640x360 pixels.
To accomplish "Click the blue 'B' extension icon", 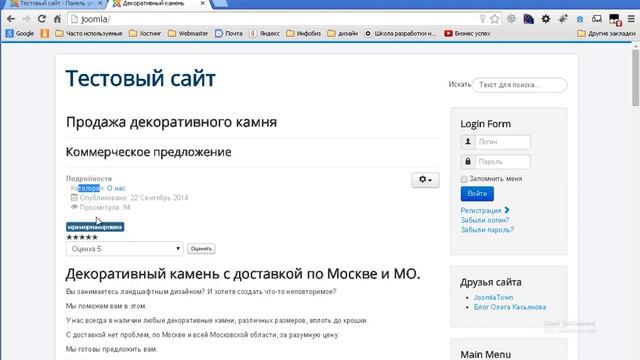I will coord(580,19).
